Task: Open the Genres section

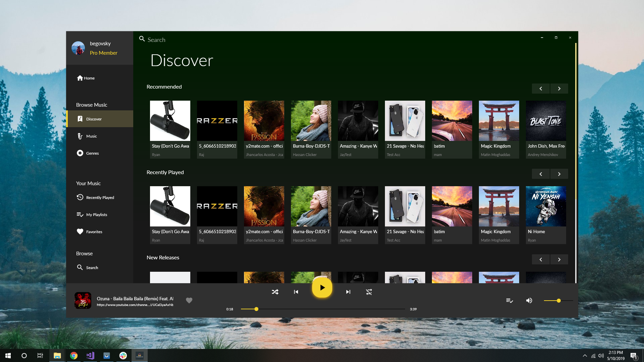Action: coord(92,153)
